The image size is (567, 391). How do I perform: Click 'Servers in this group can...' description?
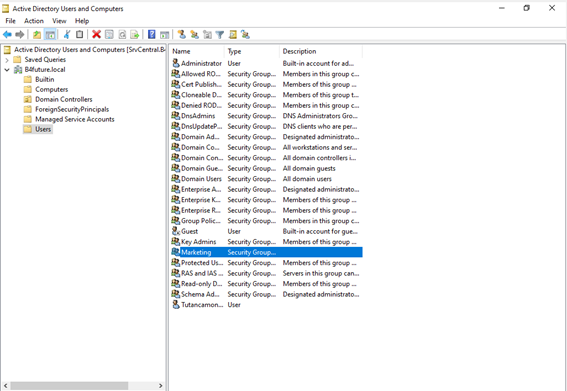321,273
